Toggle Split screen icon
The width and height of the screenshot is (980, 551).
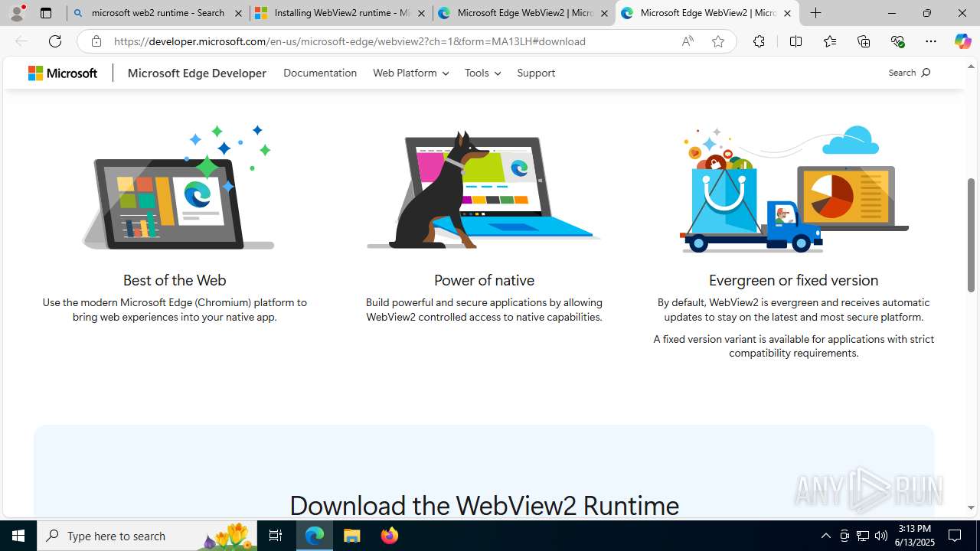pos(795,41)
